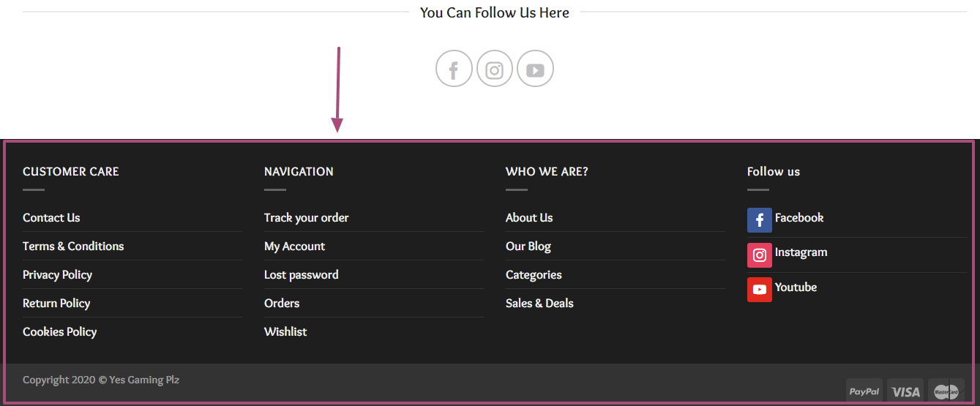Go to Sales & Deals
This screenshot has width=980, height=406.
(539, 304)
